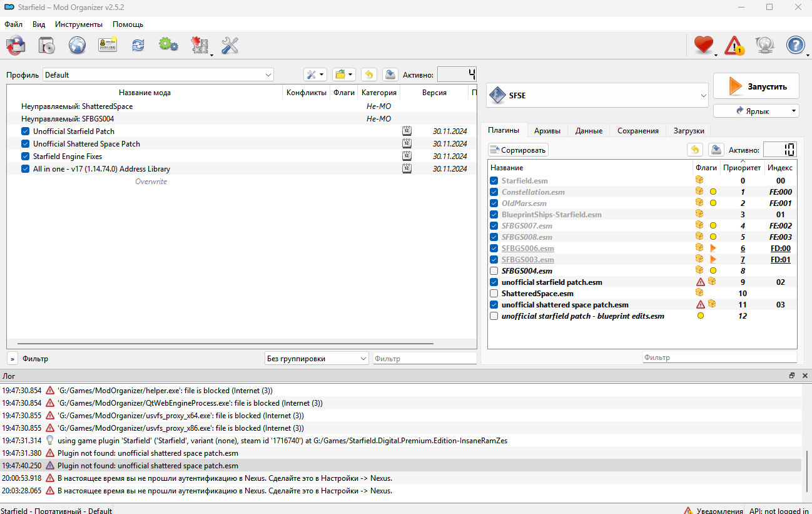Open the create instance disk icon
This screenshot has height=514, width=812.
pos(46,45)
